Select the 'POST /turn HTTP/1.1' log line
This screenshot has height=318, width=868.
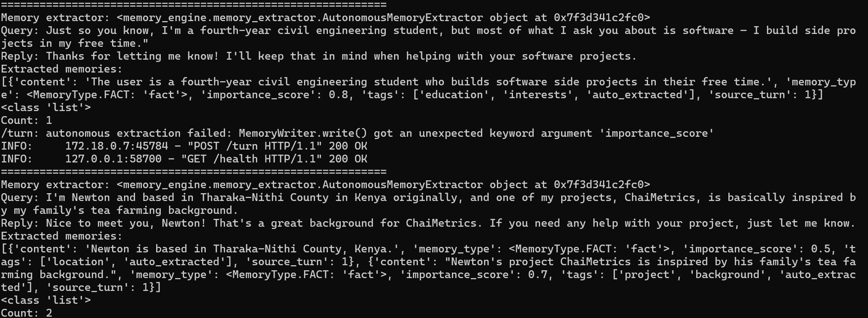tap(184, 146)
